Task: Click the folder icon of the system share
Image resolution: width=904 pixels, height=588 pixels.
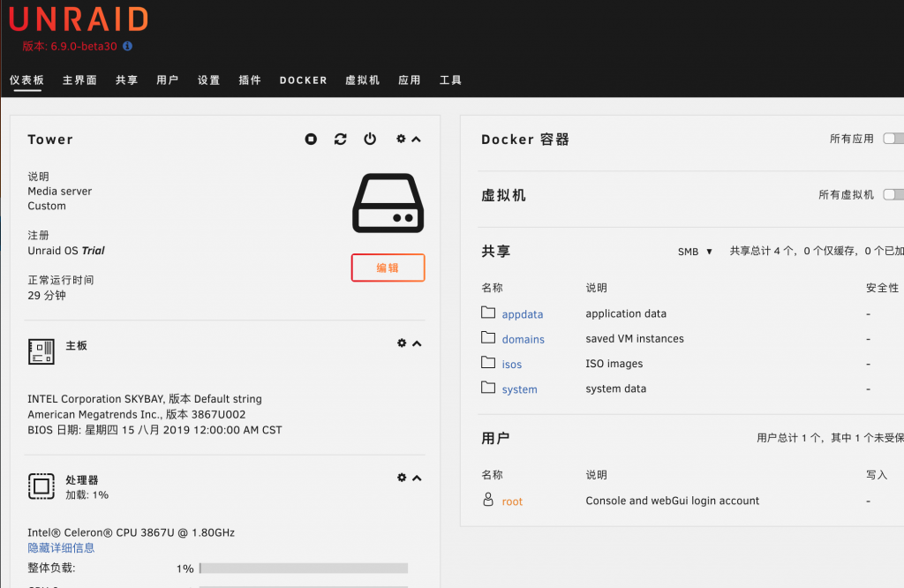Action: point(488,388)
